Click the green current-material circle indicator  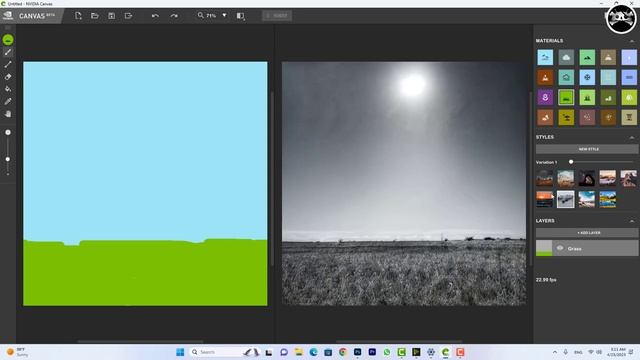(8, 40)
